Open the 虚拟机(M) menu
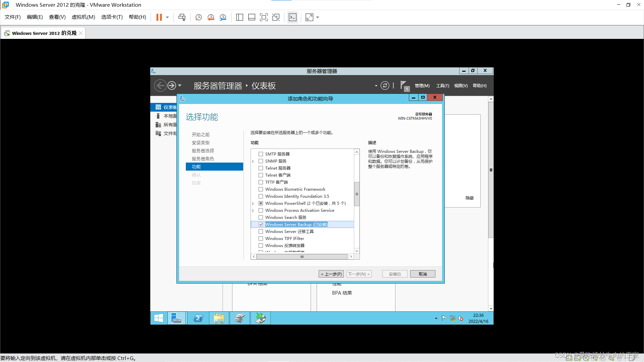Viewport: 644px width, 362px height. pyautogui.click(x=83, y=17)
